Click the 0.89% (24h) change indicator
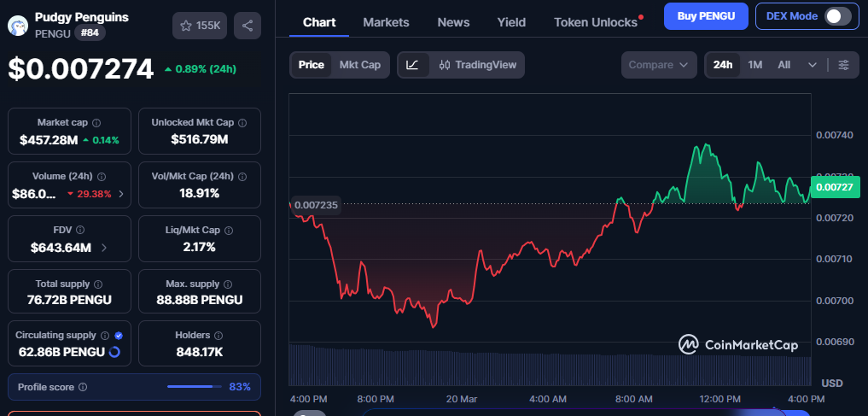868x416 pixels. (x=201, y=69)
